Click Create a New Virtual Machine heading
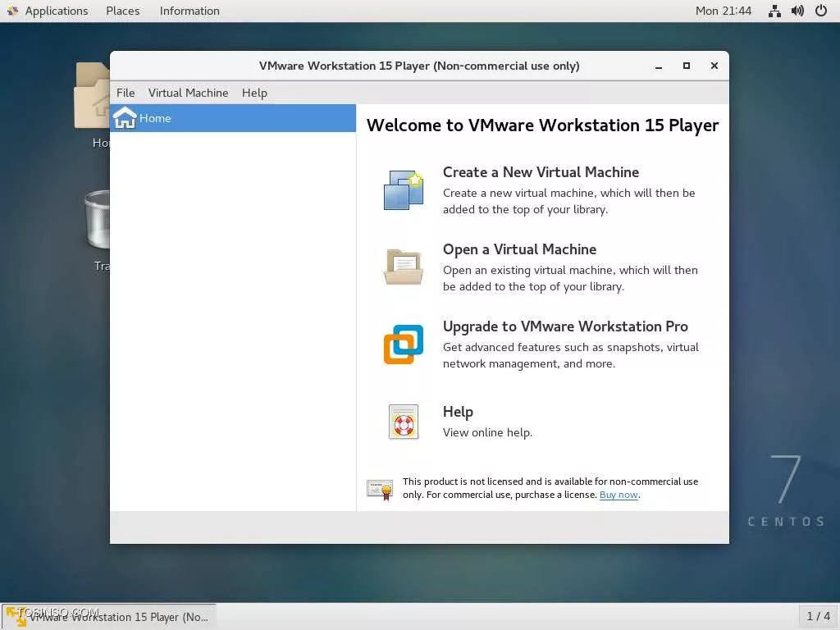 (x=541, y=172)
